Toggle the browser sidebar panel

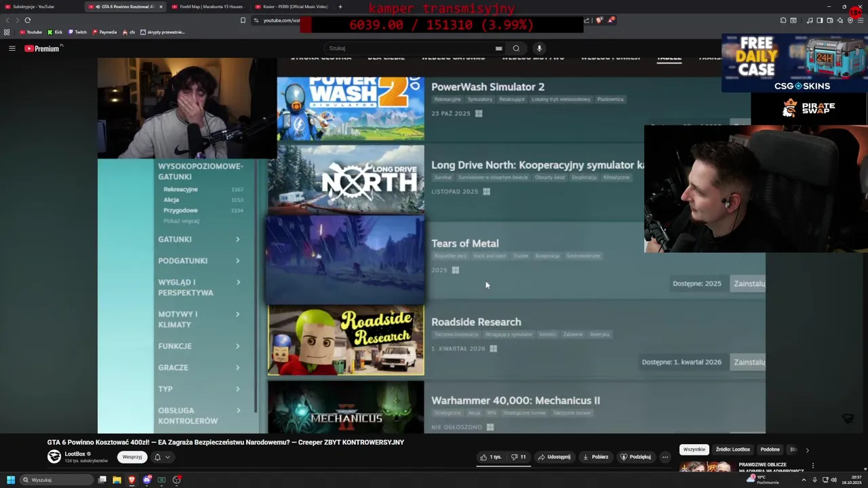(x=819, y=20)
